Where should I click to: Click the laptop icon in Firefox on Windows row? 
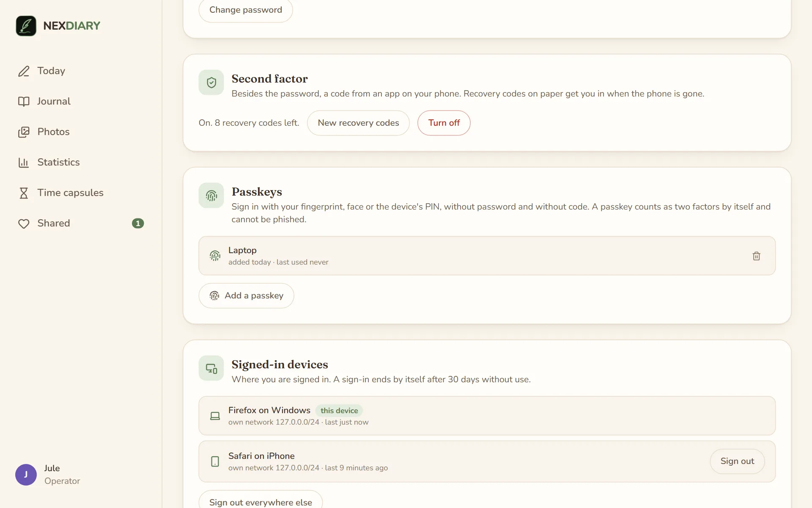215,416
